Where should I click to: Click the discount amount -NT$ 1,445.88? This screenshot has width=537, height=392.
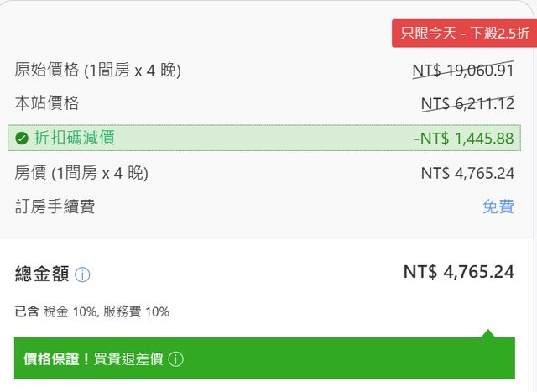pyautogui.click(x=463, y=139)
